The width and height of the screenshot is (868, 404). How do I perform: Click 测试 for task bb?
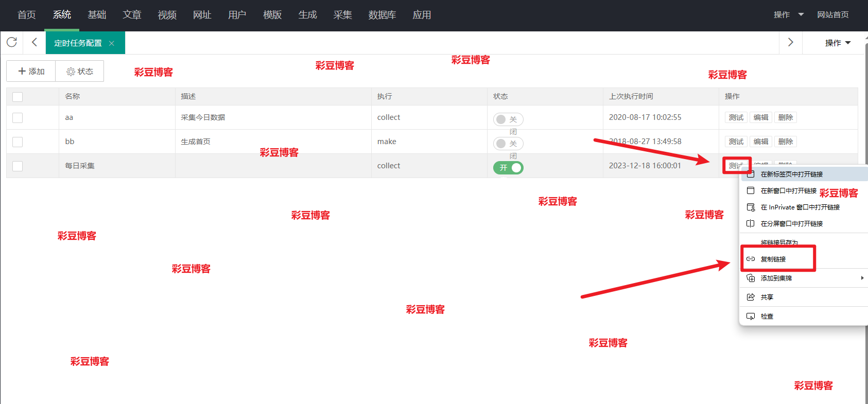coord(736,142)
